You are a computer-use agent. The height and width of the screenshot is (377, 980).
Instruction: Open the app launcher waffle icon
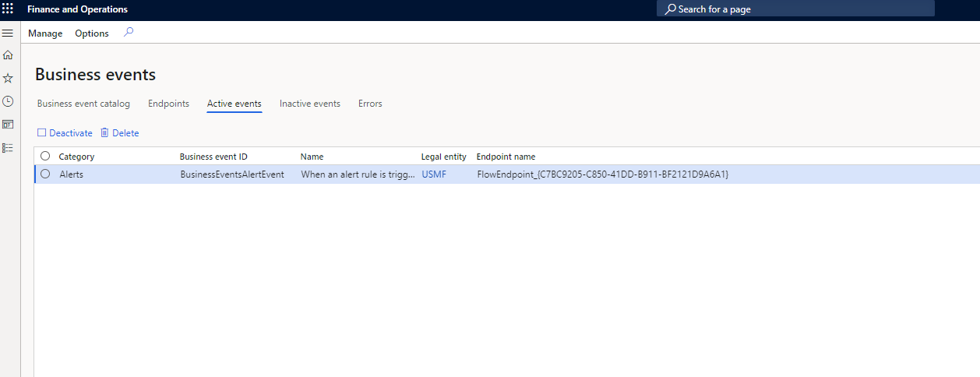pos(8,9)
